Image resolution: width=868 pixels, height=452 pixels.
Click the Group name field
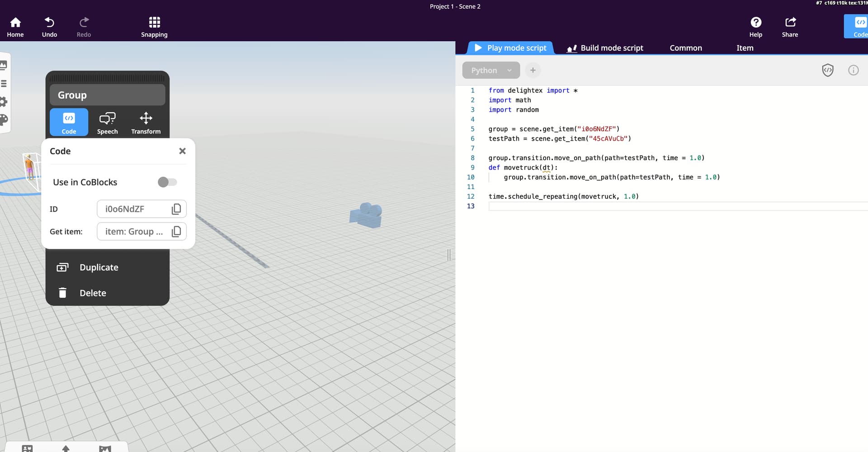tap(108, 95)
